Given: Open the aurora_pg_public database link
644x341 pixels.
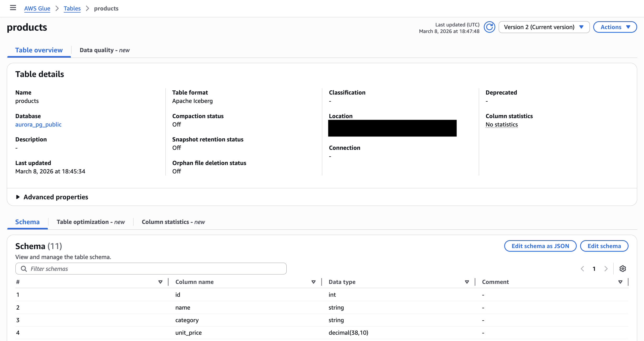Looking at the screenshot, I should click(x=38, y=125).
